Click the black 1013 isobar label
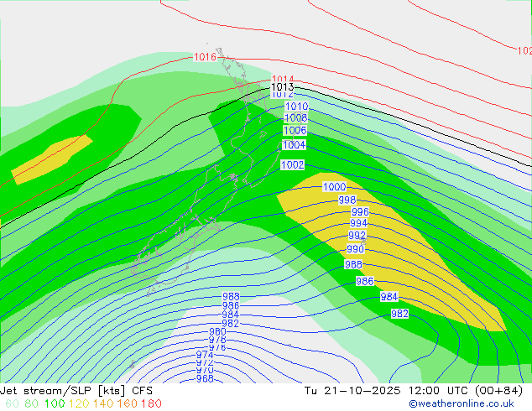The width and height of the screenshot is (532, 411). pos(282,87)
